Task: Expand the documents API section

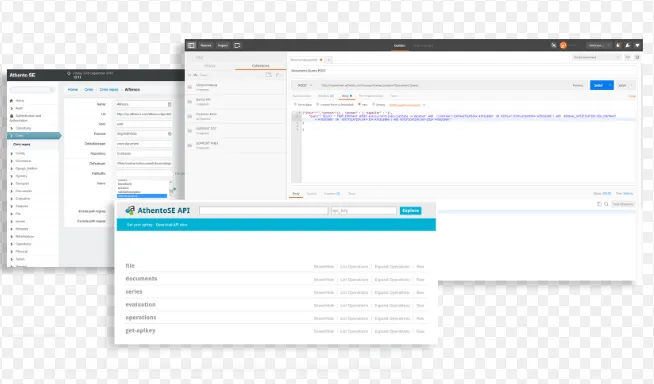Action: (x=141, y=279)
